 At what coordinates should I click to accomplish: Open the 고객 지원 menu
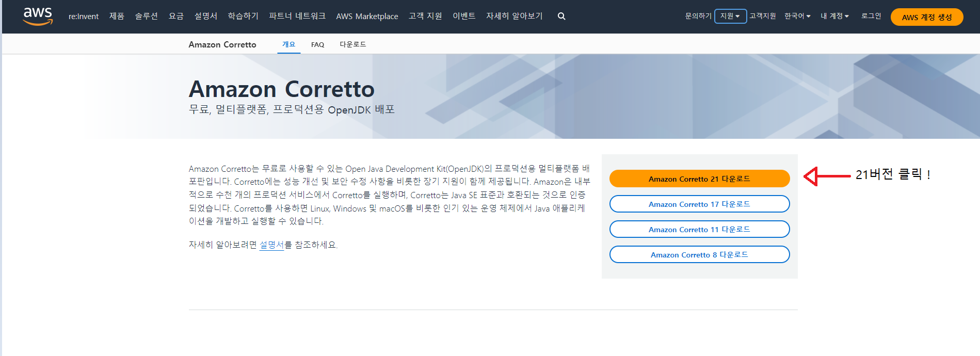pos(425,17)
